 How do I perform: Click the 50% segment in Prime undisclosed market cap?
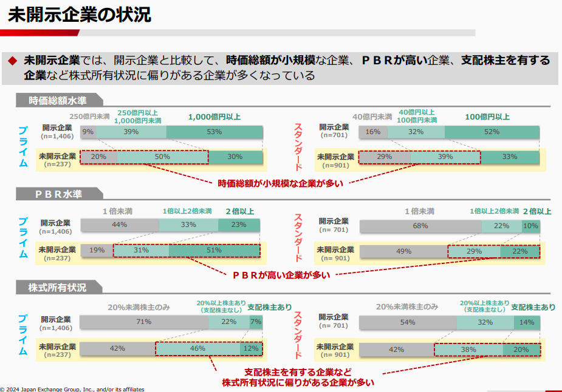click(x=162, y=157)
